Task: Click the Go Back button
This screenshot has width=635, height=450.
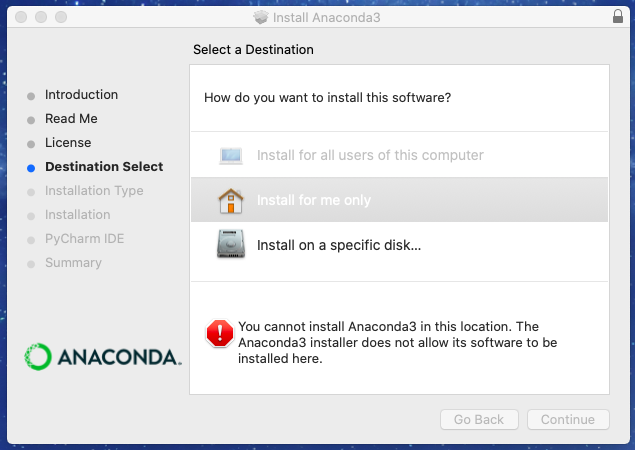Action: [479, 420]
